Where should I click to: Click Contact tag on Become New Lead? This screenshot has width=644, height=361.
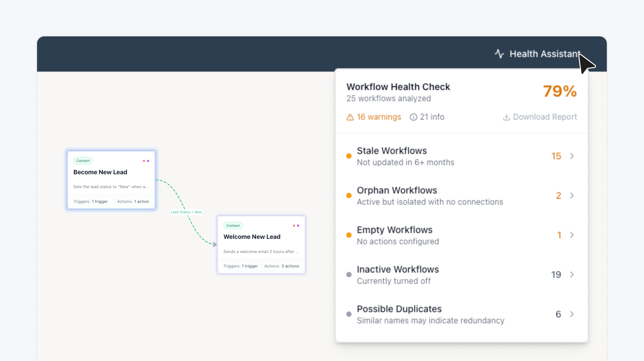[x=83, y=161]
